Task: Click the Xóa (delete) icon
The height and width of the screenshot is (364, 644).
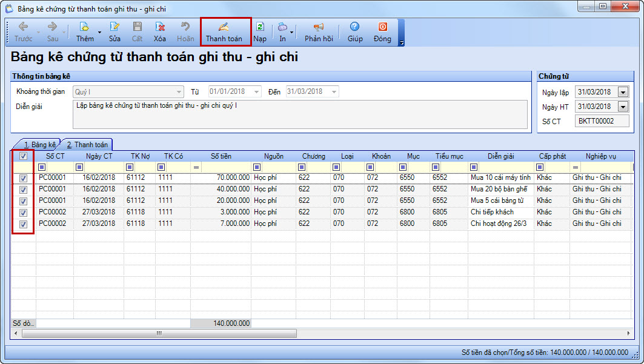Action: (160, 27)
